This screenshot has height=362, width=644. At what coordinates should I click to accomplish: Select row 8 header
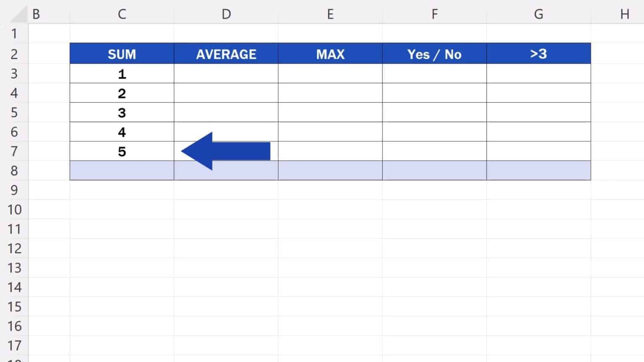coord(14,171)
